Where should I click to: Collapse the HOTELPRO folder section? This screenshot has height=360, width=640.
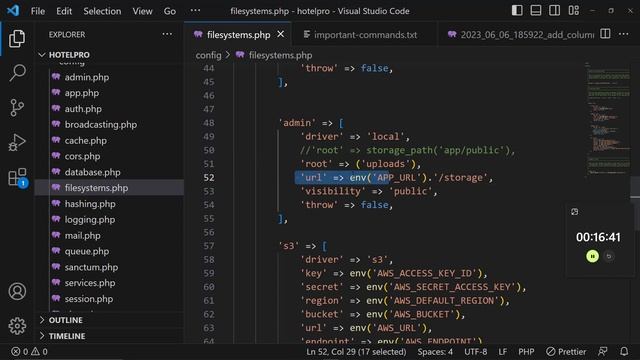click(69, 55)
